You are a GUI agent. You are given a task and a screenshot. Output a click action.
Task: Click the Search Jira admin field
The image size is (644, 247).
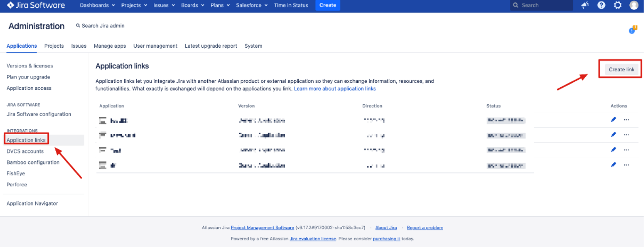tap(100, 26)
